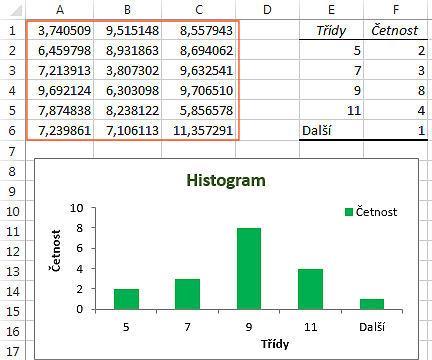Select column B header
Image resolution: width=432 pixels, height=360 pixels.
(x=127, y=9)
